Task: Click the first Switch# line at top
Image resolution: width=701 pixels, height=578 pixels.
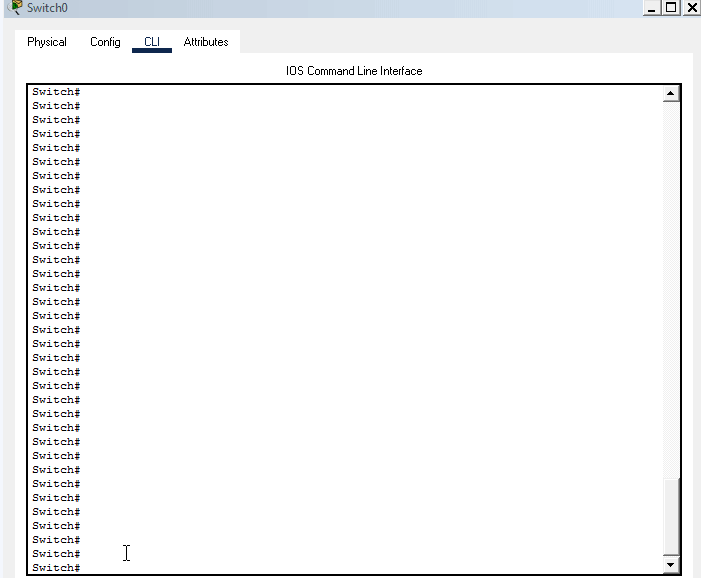Action: 56,92
